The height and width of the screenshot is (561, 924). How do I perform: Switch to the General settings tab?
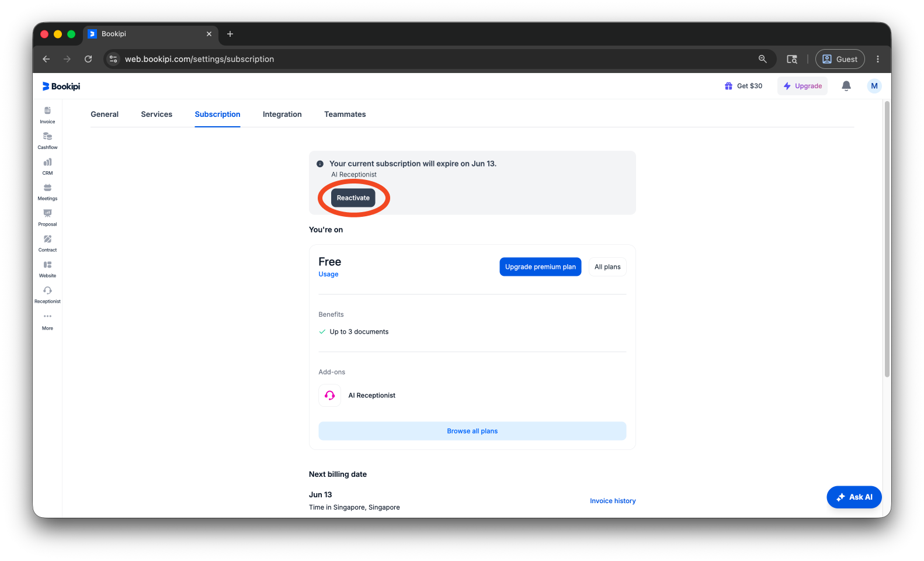coord(105,115)
